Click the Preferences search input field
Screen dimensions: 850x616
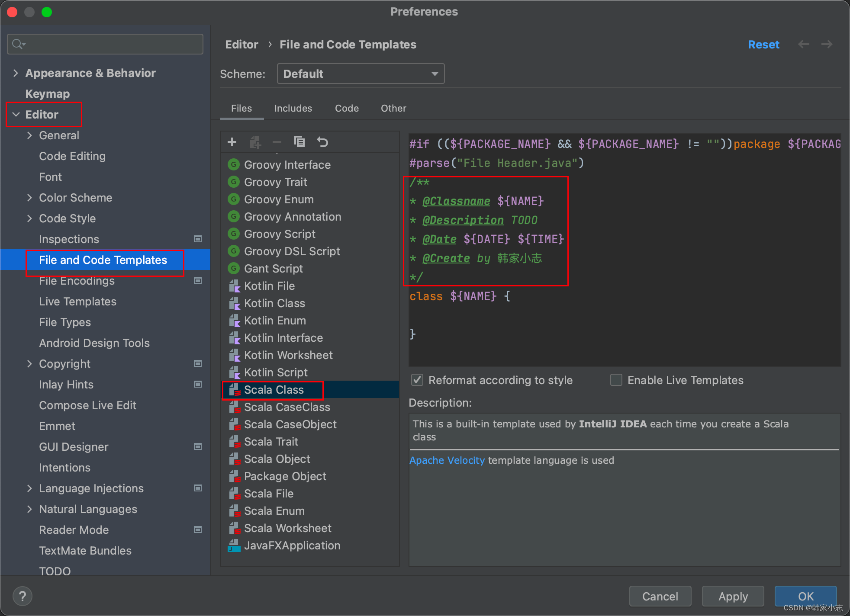[x=106, y=44]
